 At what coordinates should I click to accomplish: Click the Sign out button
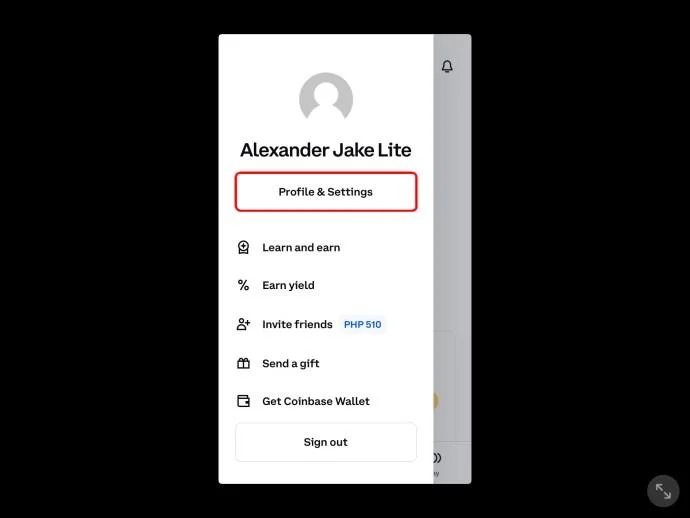[326, 442]
